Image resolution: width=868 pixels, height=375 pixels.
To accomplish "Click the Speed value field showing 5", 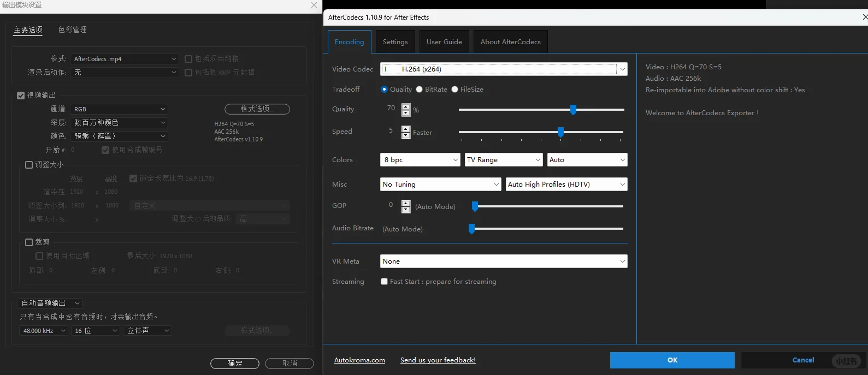I will (391, 130).
